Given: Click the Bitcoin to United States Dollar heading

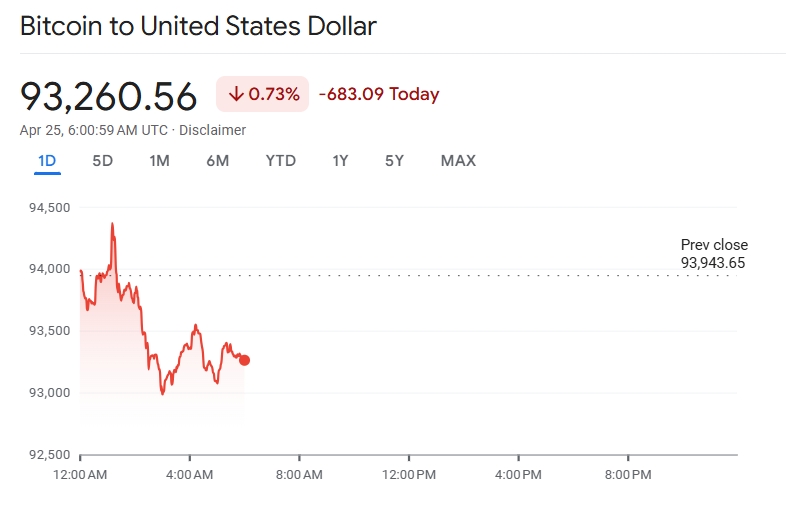Looking at the screenshot, I should 198,26.
